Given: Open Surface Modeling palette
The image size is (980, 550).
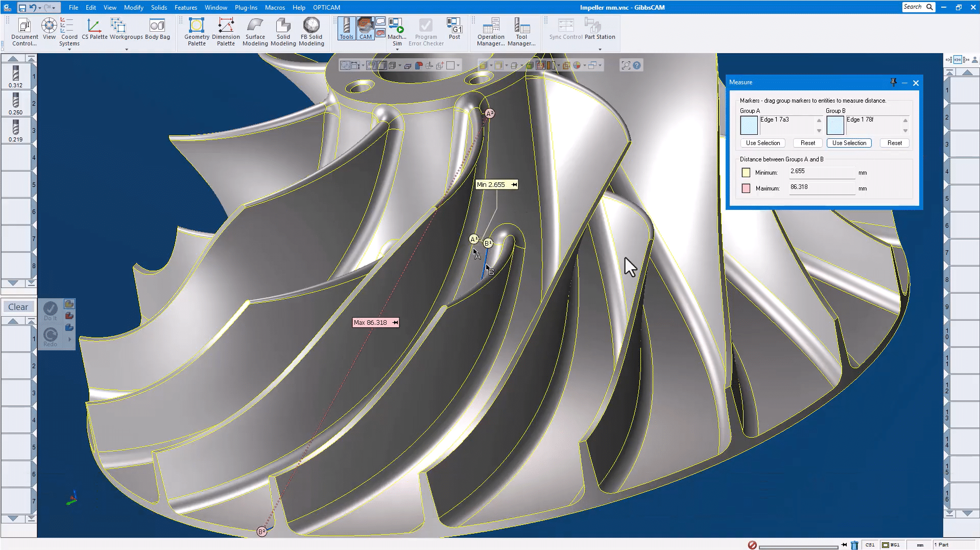Looking at the screenshot, I should [255, 32].
